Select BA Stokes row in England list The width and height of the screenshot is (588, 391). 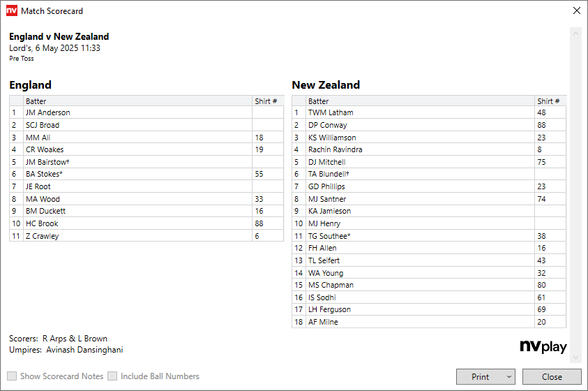coord(137,174)
